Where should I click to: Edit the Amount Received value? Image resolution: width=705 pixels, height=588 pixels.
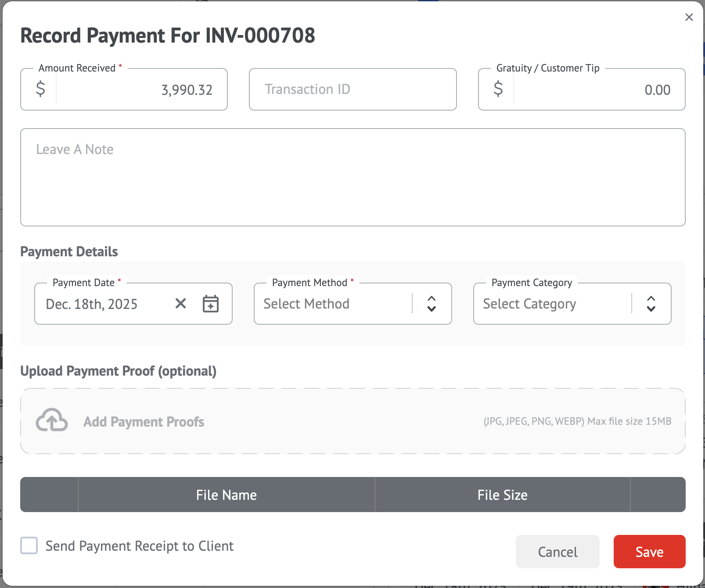tap(140, 90)
